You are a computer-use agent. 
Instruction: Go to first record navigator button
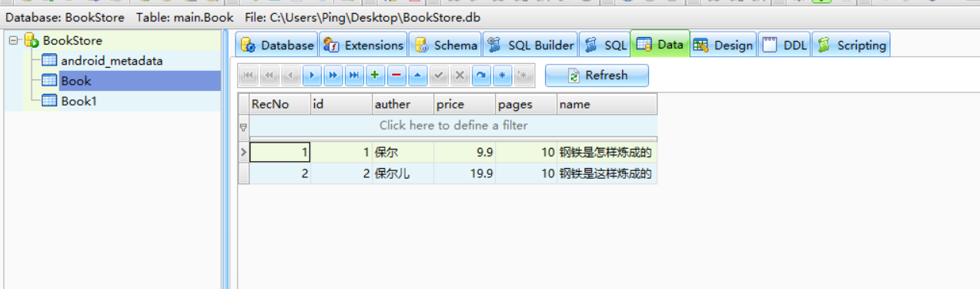[x=248, y=76]
